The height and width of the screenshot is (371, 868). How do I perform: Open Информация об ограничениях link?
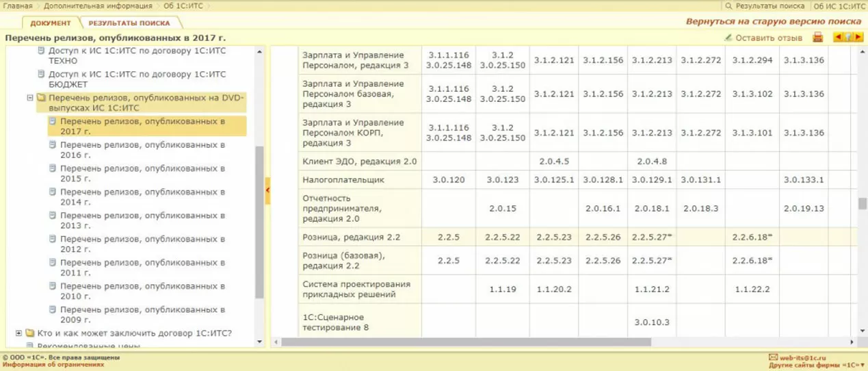point(53,365)
